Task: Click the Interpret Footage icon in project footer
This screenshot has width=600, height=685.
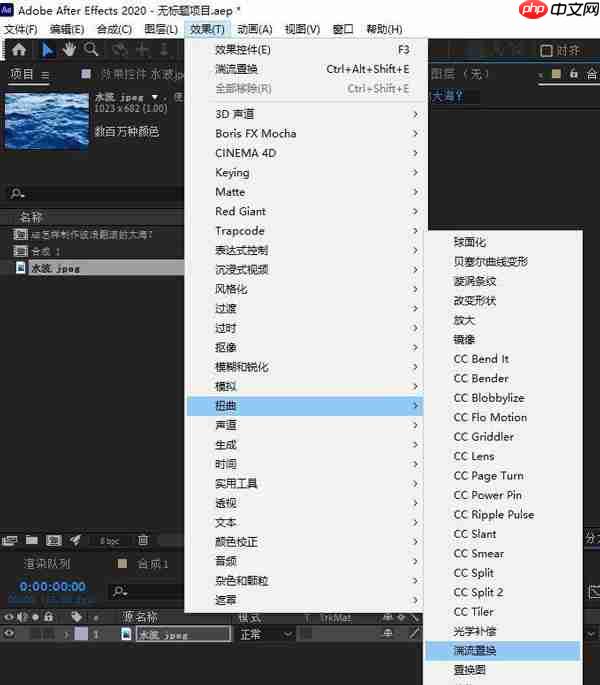Action: point(9,541)
